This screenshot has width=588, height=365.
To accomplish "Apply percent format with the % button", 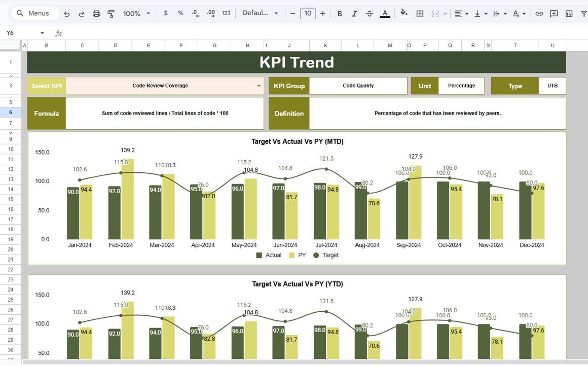I will [180, 14].
